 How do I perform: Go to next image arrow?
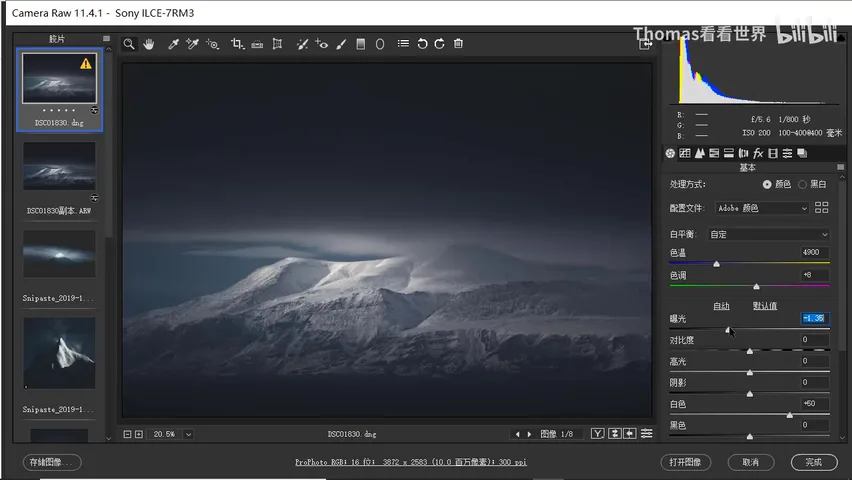[529, 434]
